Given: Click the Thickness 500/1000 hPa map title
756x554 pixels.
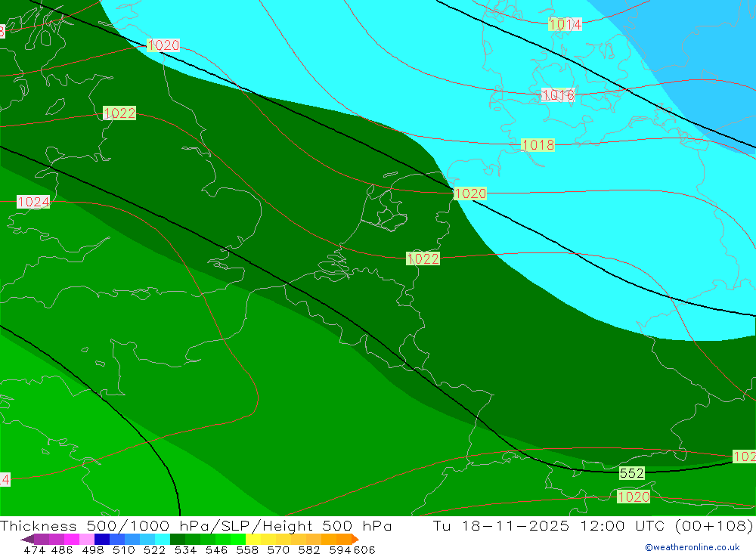Looking at the screenshot, I should click(196, 525).
